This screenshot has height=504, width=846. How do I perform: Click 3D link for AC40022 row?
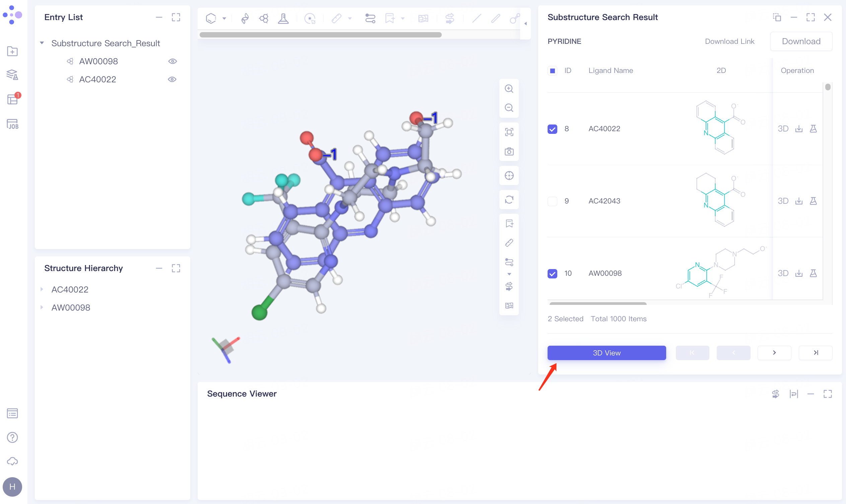tap(783, 129)
